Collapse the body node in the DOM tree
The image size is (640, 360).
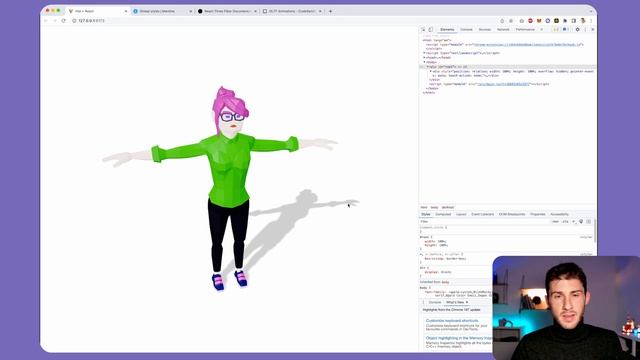[x=424, y=62]
